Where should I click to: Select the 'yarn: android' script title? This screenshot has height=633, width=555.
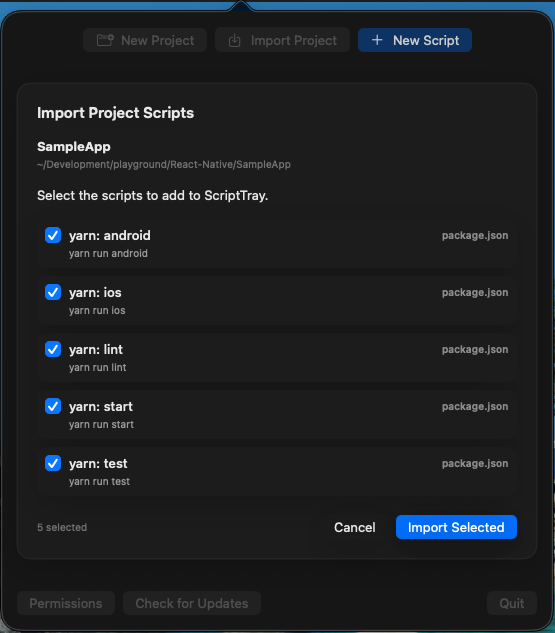click(x=110, y=235)
